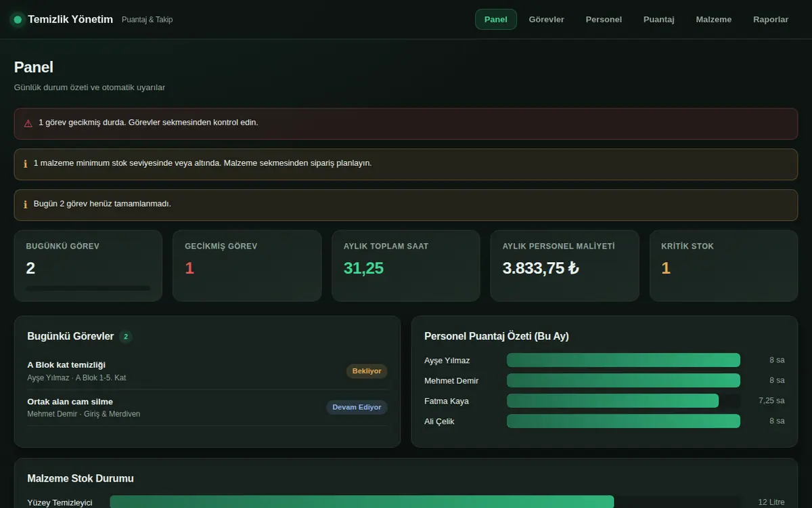Switch to the Raporlar tab
812x508 pixels.
tap(771, 20)
